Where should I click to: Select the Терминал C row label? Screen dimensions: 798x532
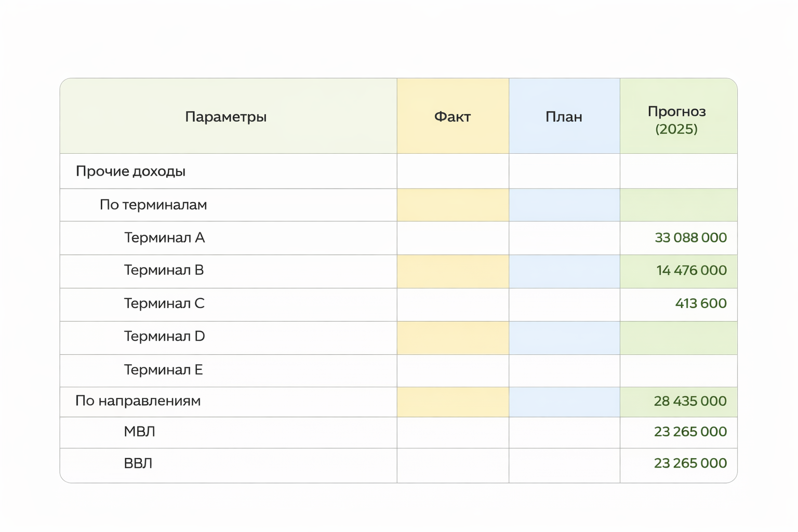click(x=164, y=303)
